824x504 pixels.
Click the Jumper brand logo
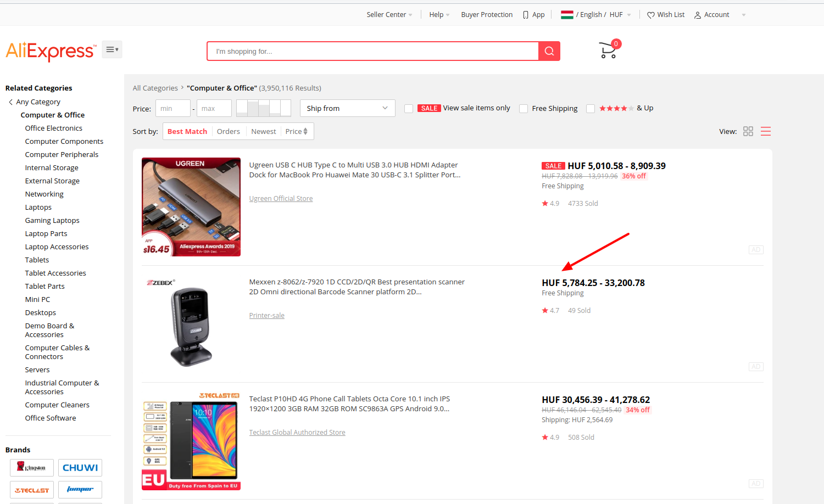80,490
